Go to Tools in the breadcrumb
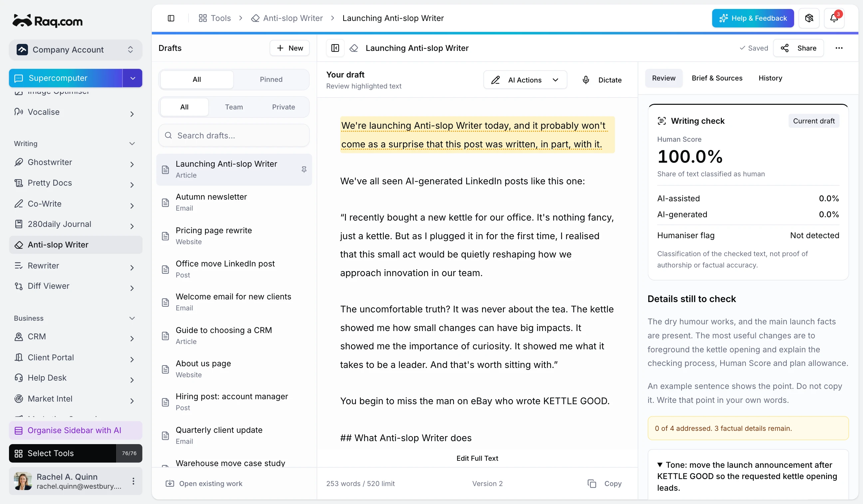Viewport: 863px width, 504px height. pyautogui.click(x=215, y=18)
